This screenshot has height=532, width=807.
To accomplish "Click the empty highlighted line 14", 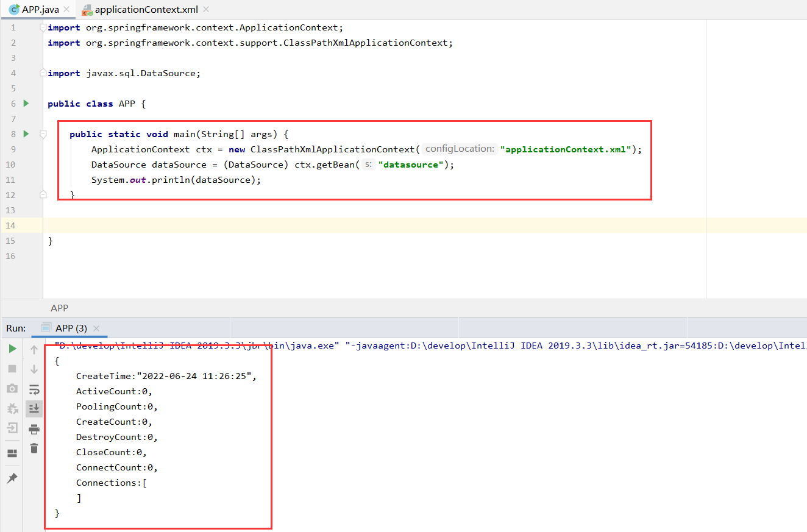I will pos(425,225).
